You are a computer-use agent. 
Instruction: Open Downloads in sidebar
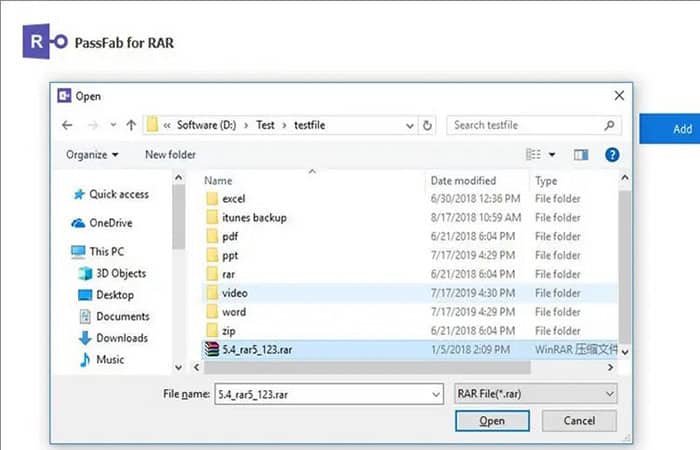(x=113, y=338)
